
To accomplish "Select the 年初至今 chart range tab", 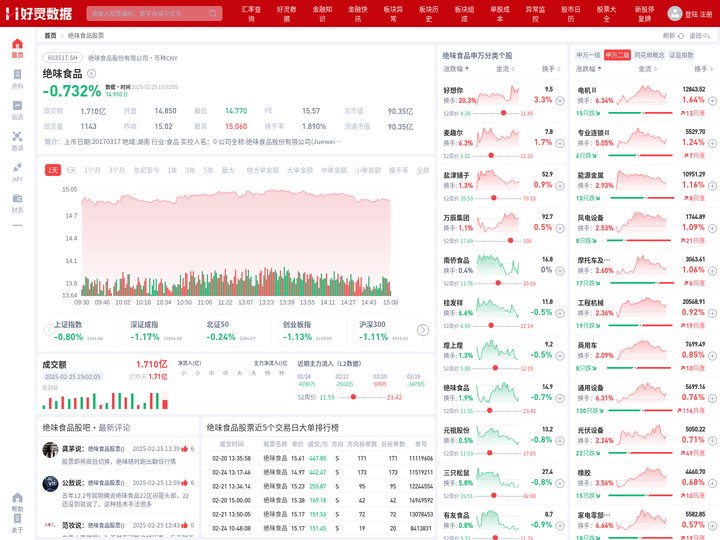I will pyautogui.click(x=146, y=170).
